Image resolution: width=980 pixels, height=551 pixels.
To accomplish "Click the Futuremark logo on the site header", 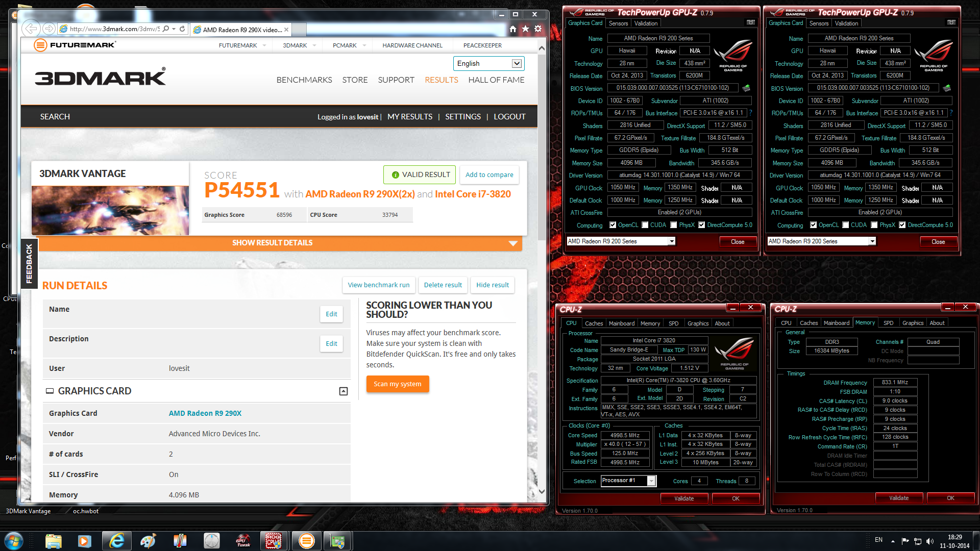I will (75, 45).
